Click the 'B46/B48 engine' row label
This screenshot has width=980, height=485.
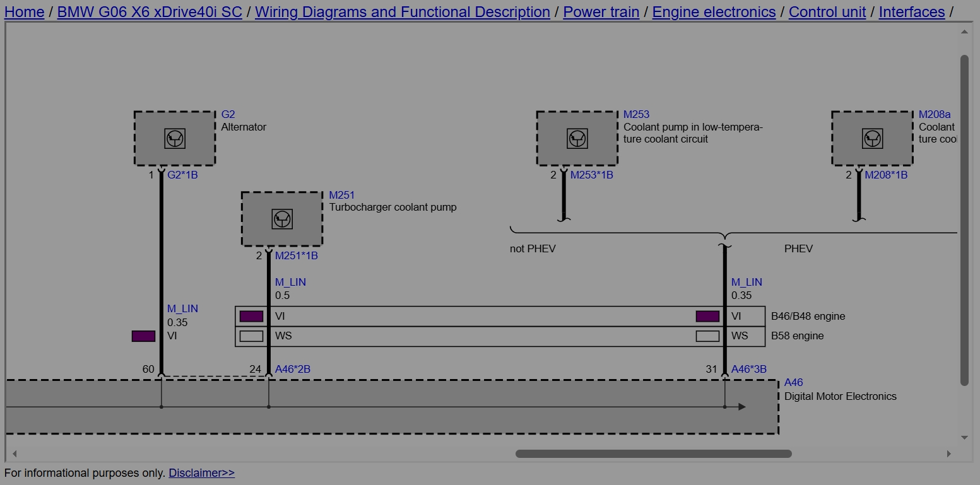pos(808,316)
